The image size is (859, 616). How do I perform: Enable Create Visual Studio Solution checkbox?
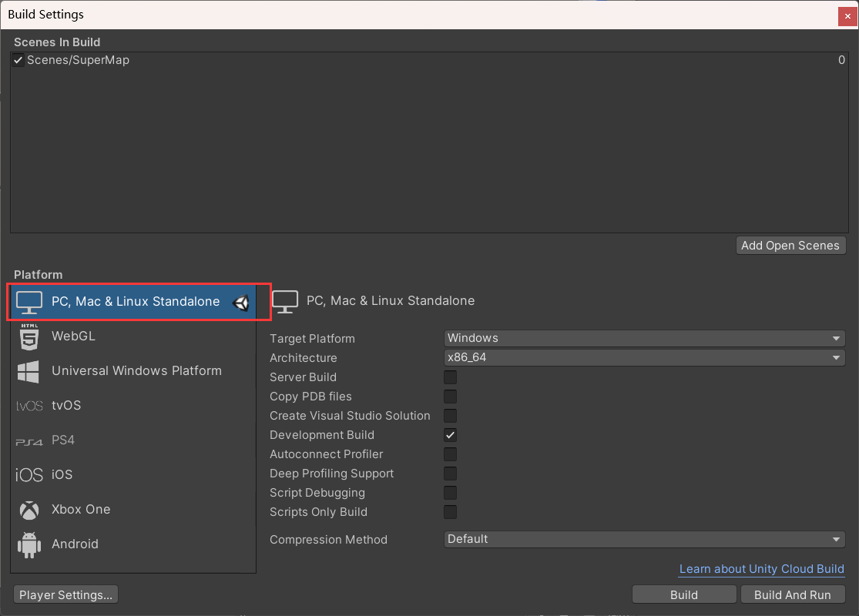point(451,416)
